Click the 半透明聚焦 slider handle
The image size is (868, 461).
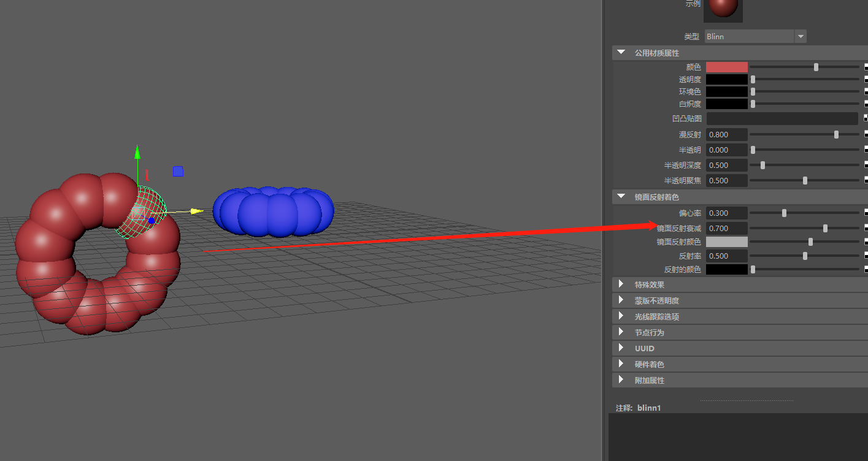805,180
